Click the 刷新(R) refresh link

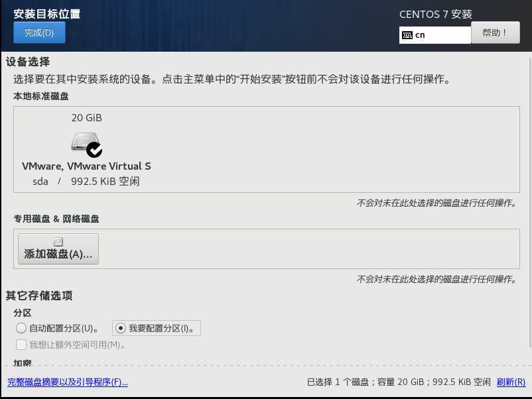tap(511, 382)
